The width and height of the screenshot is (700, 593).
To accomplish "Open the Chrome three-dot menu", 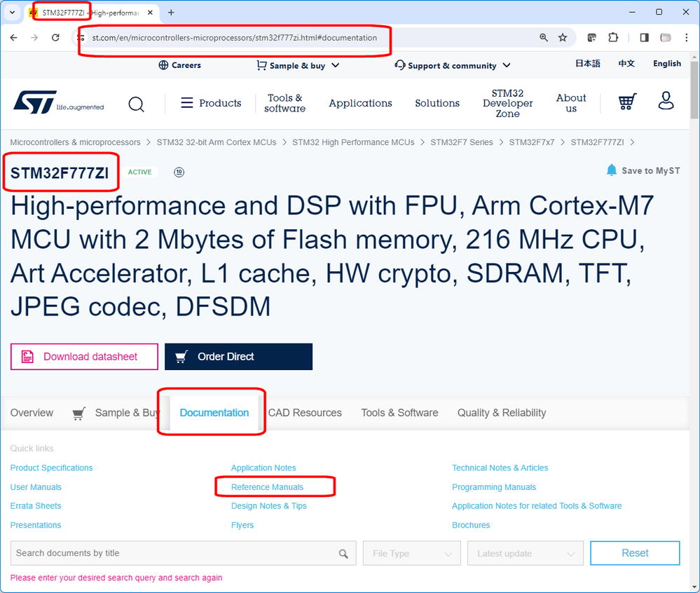I will click(687, 38).
